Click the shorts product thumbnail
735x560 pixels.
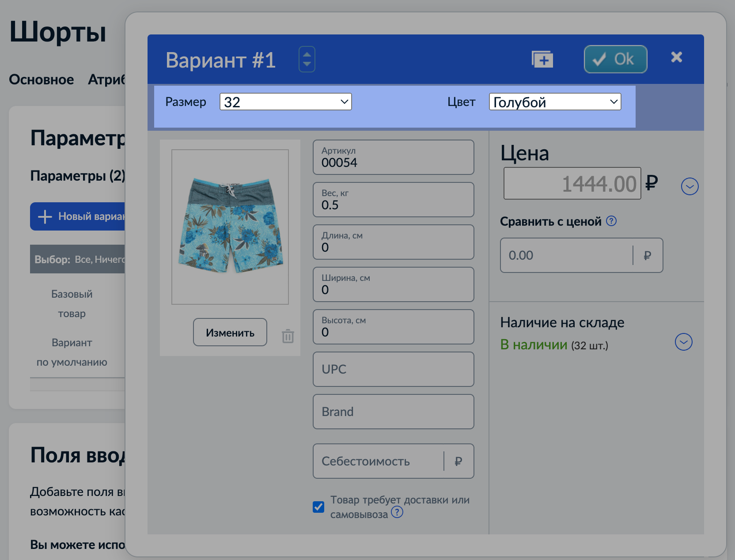[x=230, y=227]
